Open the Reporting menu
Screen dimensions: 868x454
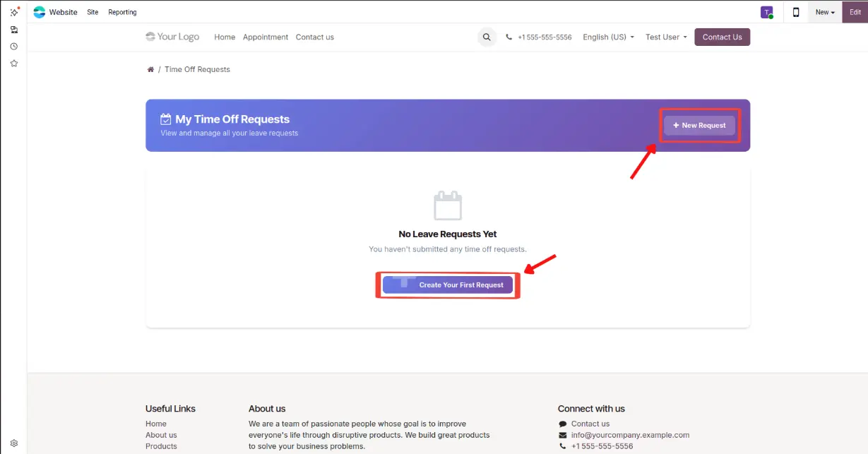122,12
